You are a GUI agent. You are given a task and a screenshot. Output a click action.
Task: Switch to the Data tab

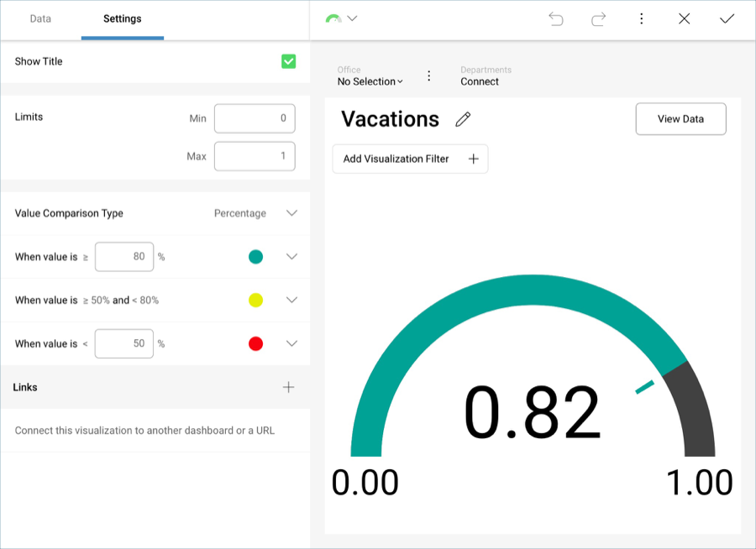click(x=40, y=18)
